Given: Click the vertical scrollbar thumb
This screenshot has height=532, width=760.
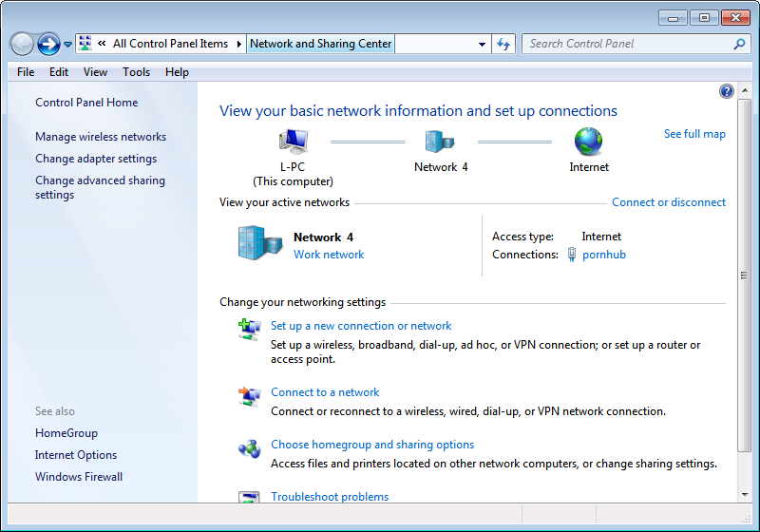Looking at the screenshot, I should pyautogui.click(x=744, y=275).
